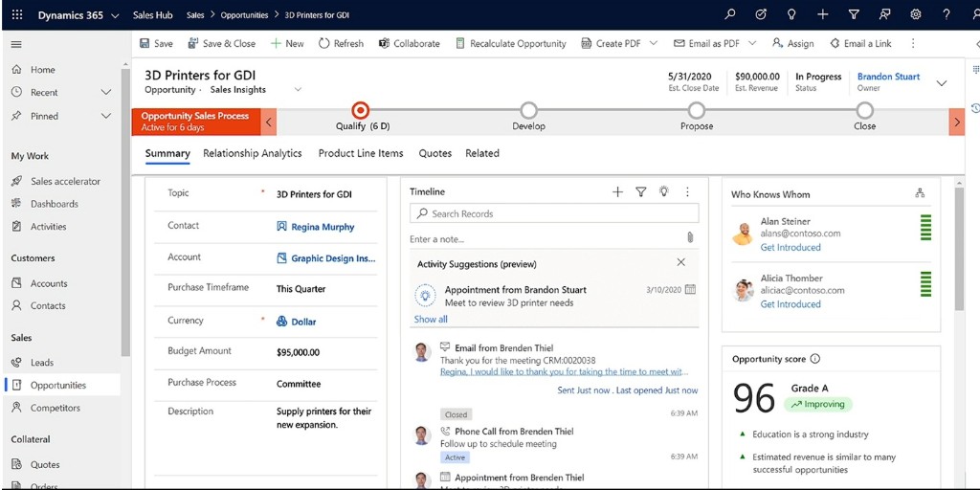Go to Home in sidebar
Viewport: 980px width, 490px height.
click(42, 70)
